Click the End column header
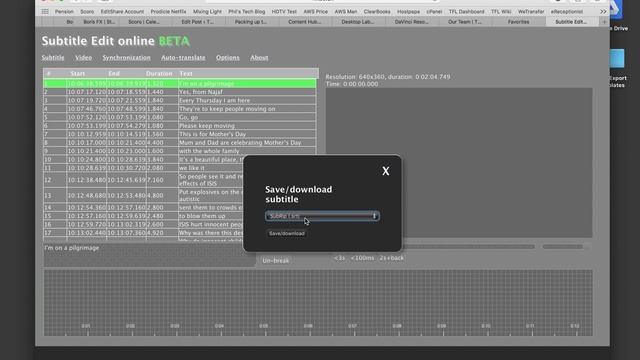Viewport: 640px width, 360px height. pos(114,73)
